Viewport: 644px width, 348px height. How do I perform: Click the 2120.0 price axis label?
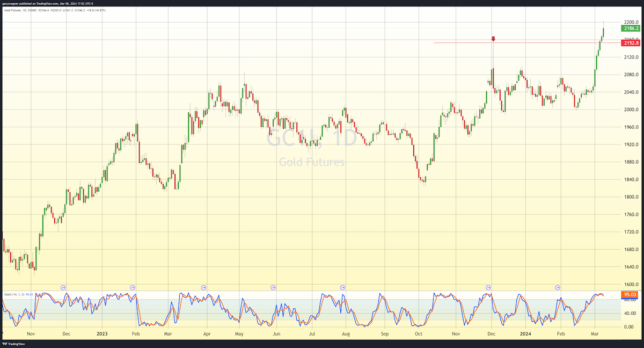631,57
